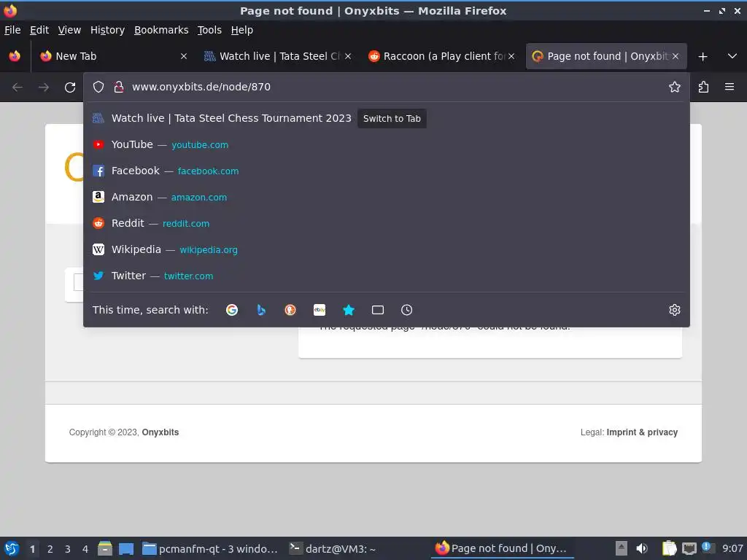
Task: Go back one page
Action: point(18,87)
